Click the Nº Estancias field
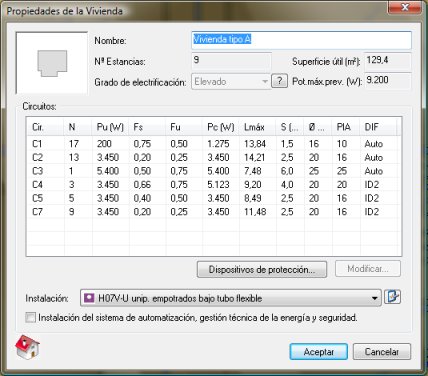The image size is (428, 376). [231, 61]
